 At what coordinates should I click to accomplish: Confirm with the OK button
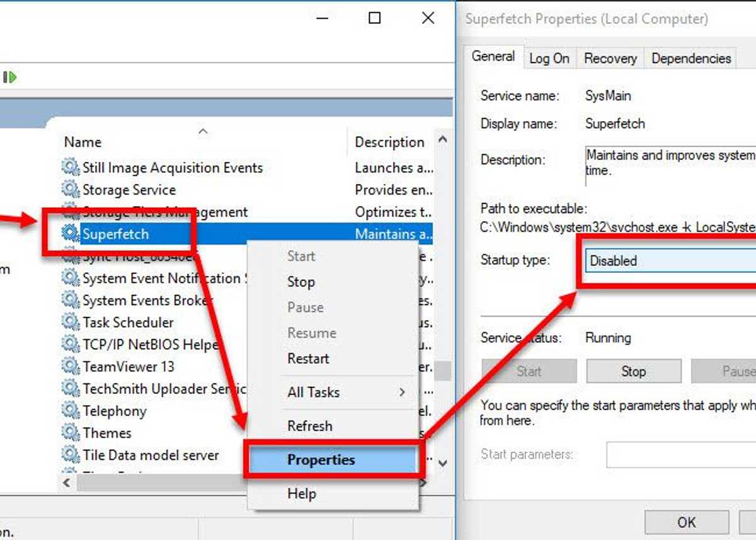[x=687, y=522]
